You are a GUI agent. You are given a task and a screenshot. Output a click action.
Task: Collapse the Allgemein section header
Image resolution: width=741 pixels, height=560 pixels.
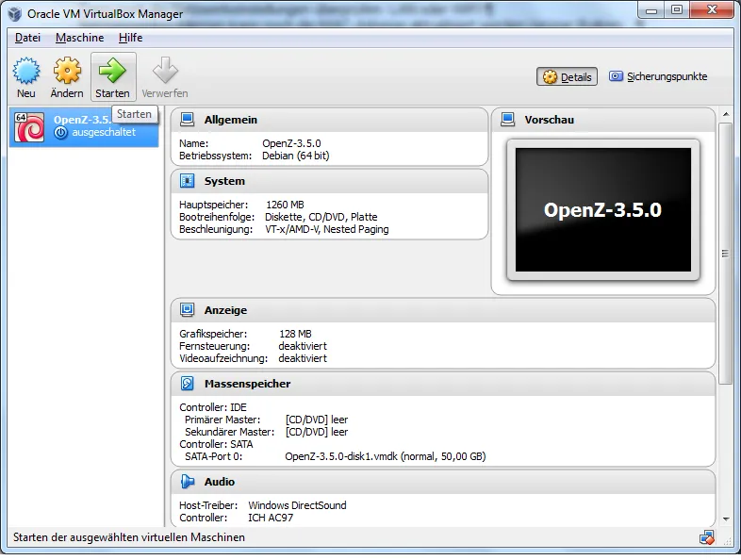tap(329, 120)
